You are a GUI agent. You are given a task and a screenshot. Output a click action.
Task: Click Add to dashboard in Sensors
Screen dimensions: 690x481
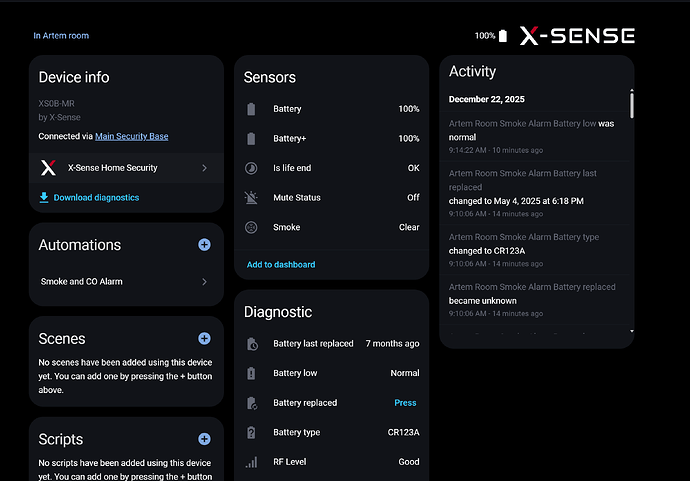click(x=281, y=265)
